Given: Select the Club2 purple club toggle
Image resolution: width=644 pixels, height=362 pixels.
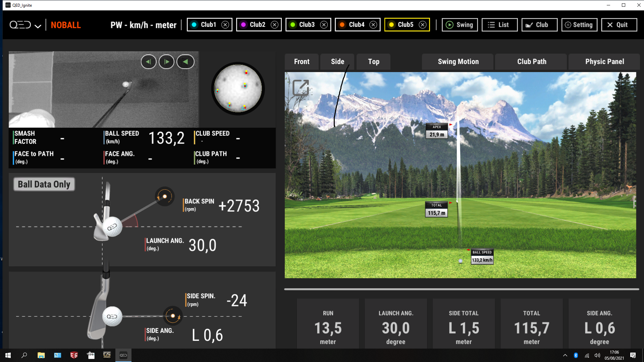Looking at the screenshot, I should [253, 25].
